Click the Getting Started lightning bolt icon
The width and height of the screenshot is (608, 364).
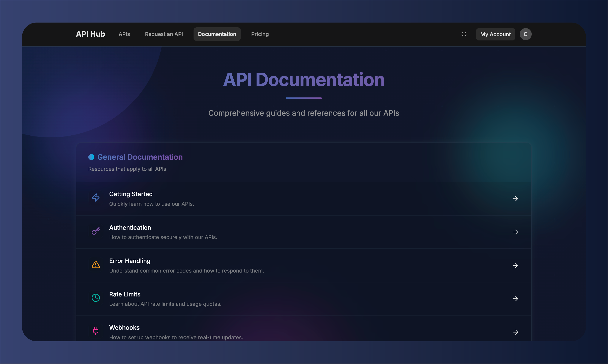96,198
